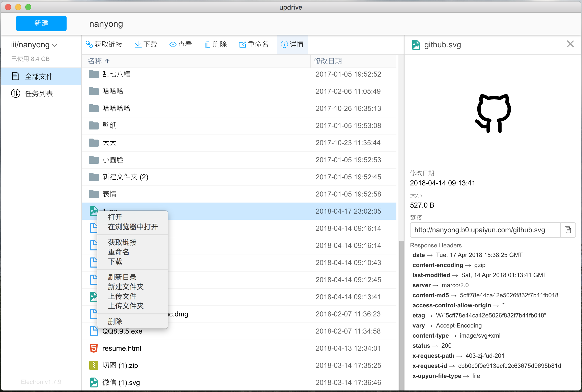Select 全部文件 in the sidebar

39,76
